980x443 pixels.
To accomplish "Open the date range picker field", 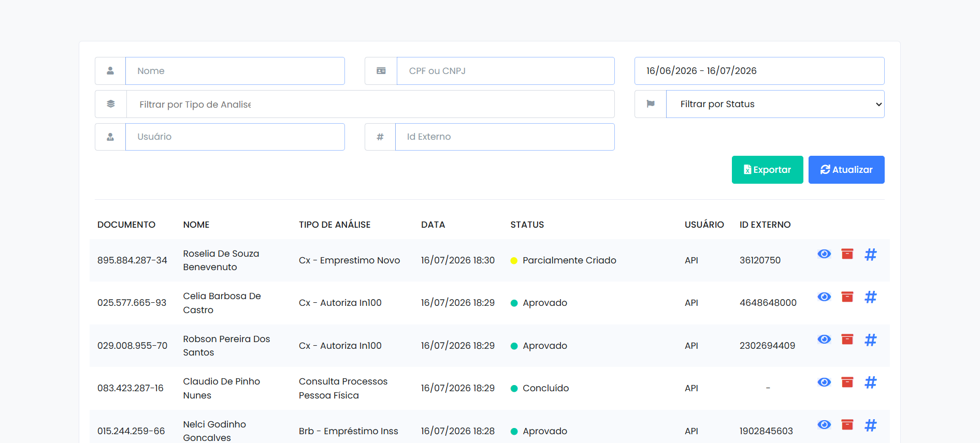I will (759, 71).
